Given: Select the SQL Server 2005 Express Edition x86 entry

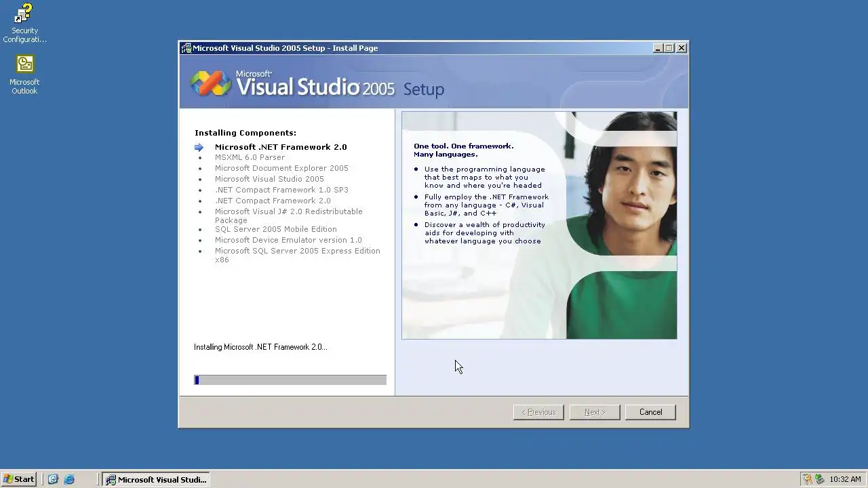Looking at the screenshot, I should coord(297,255).
